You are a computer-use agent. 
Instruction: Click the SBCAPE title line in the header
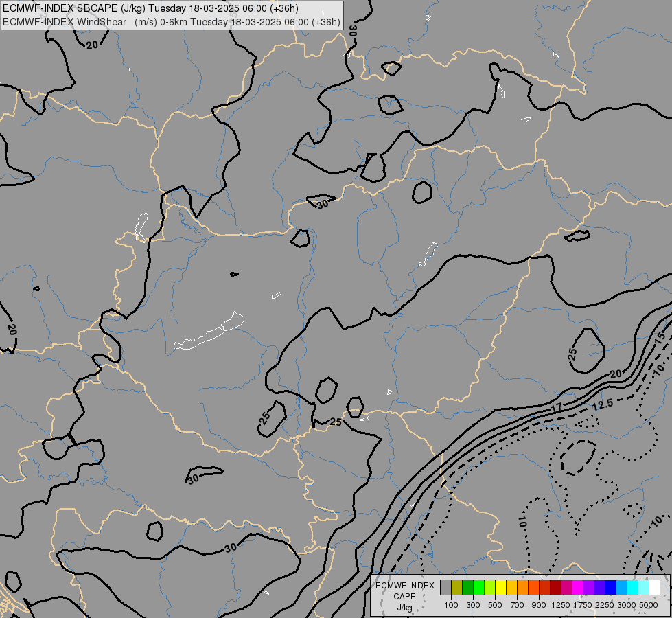[150, 8]
